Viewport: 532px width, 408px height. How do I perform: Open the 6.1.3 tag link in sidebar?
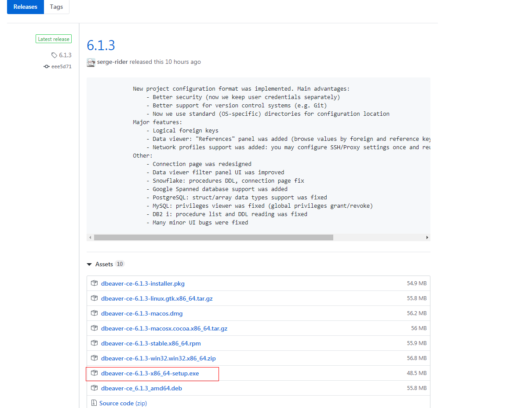pyautogui.click(x=65, y=55)
